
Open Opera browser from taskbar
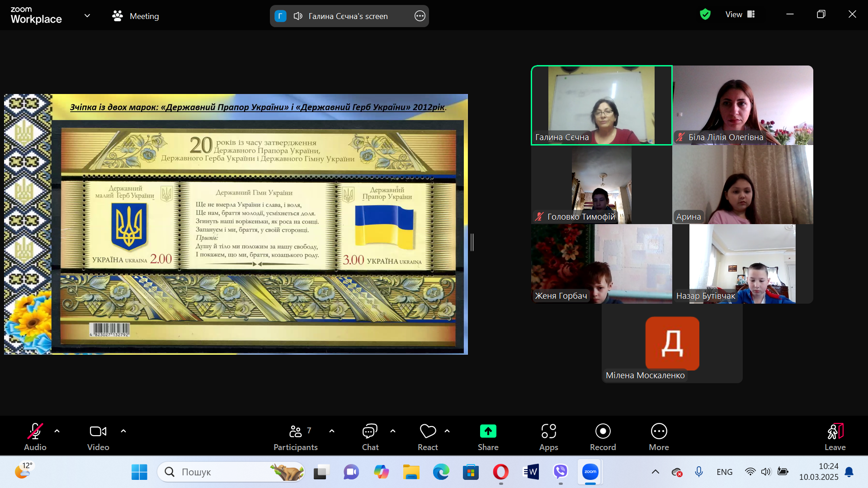(x=500, y=472)
